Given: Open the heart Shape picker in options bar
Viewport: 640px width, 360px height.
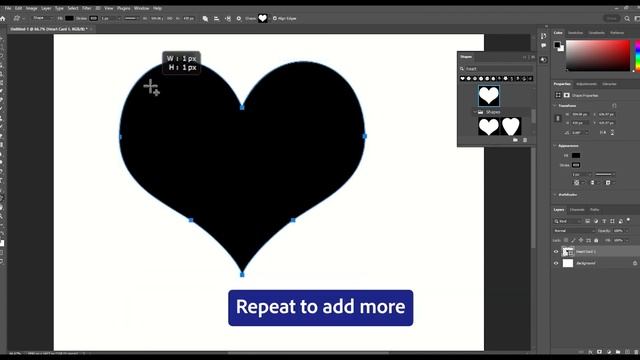Looking at the screenshot, I should [262, 18].
